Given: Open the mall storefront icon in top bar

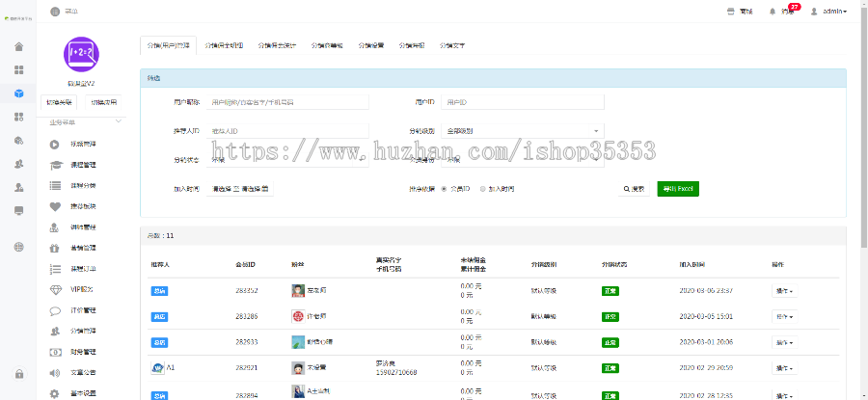Looking at the screenshot, I should 731,11.
